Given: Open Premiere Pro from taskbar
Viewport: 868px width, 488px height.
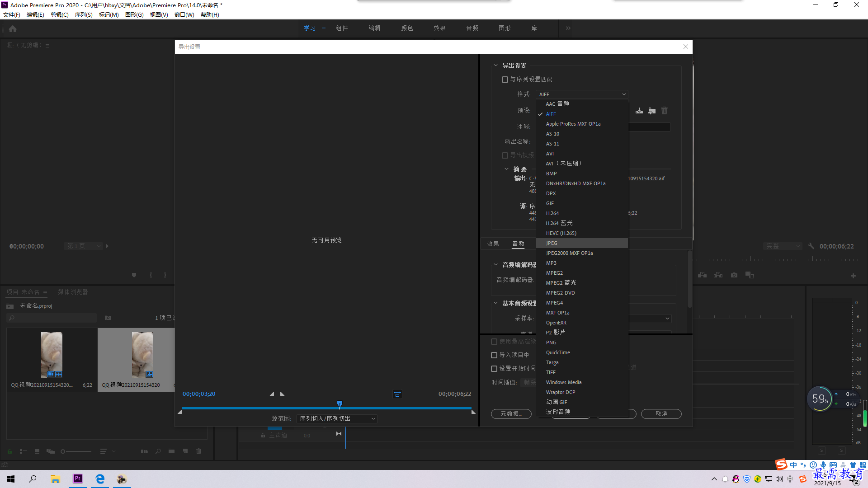Looking at the screenshot, I should pos(78,479).
